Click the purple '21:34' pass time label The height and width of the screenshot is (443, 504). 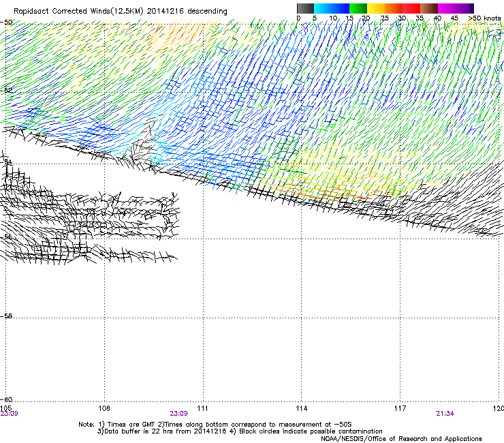[445, 414]
